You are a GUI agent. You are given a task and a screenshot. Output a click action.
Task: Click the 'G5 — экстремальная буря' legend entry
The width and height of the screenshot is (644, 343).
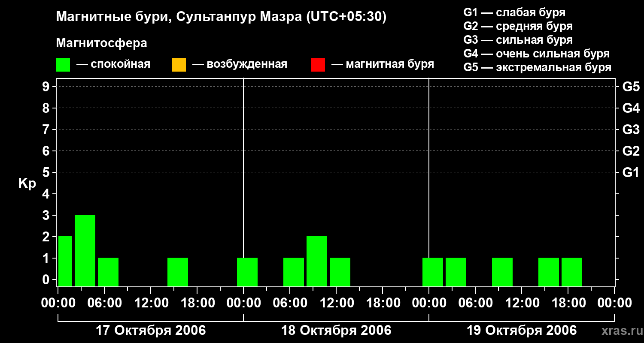pos(537,67)
